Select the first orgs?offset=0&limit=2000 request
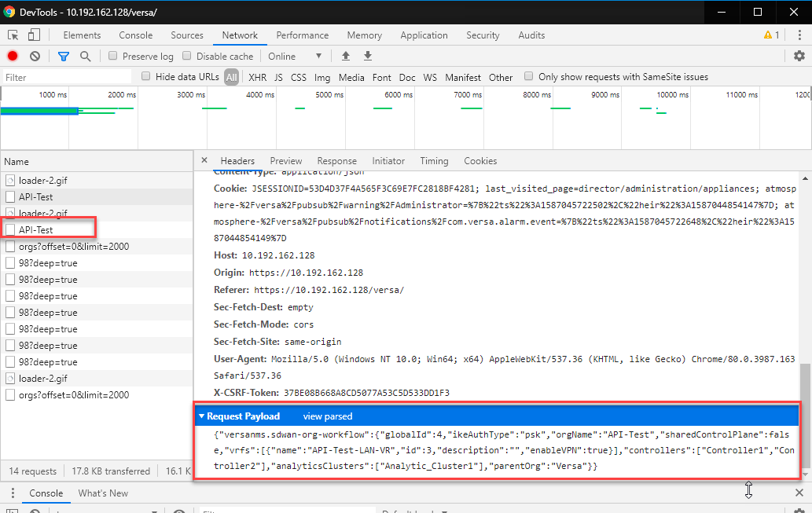The width and height of the screenshot is (812, 513). (97, 247)
